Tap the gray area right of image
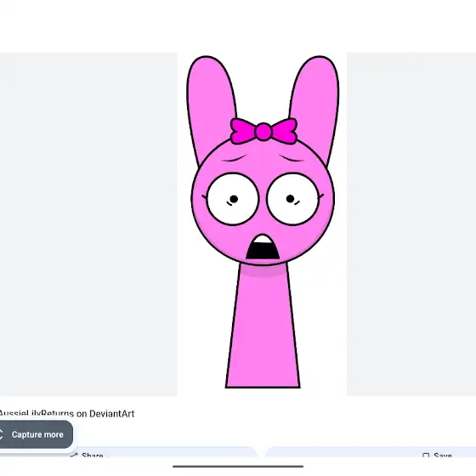The height and width of the screenshot is (476, 476). tap(411, 224)
